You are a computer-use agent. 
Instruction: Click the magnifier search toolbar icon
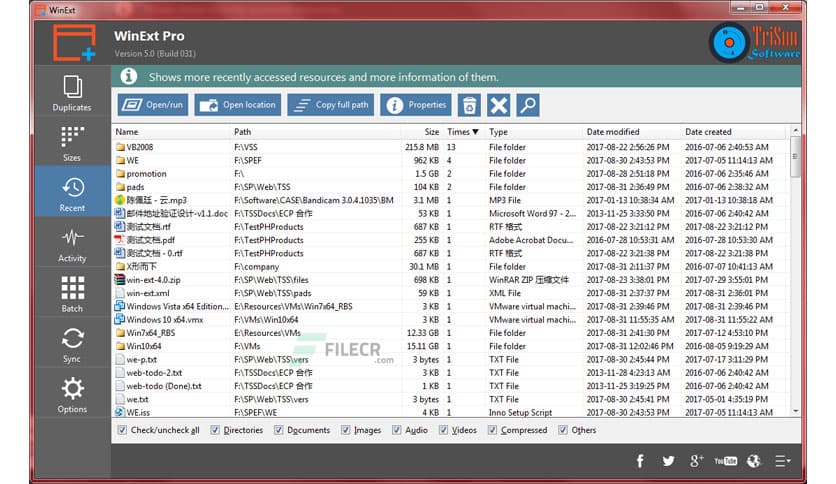528,105
